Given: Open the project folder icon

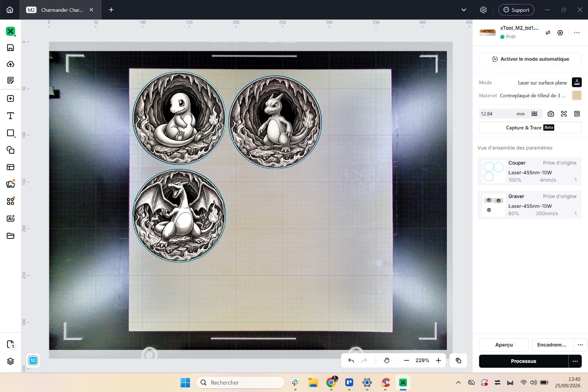Looking at the screenshot, I should 10,236.
